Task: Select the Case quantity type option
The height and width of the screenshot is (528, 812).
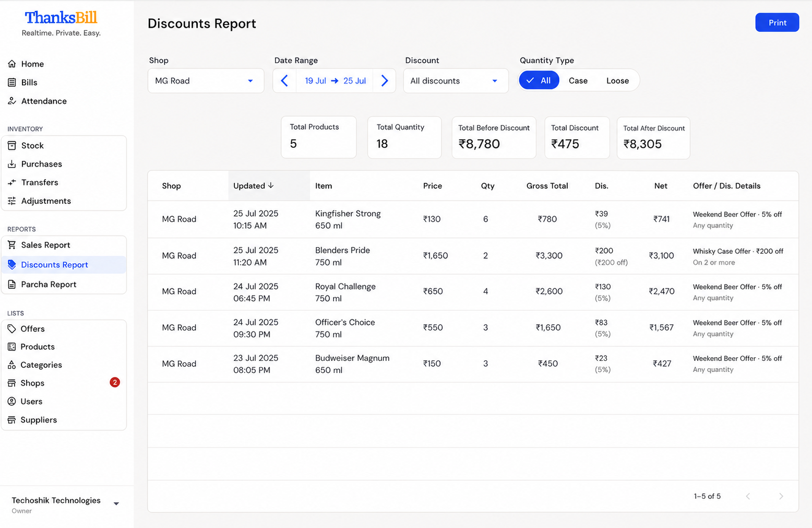Action: point(578,80)
